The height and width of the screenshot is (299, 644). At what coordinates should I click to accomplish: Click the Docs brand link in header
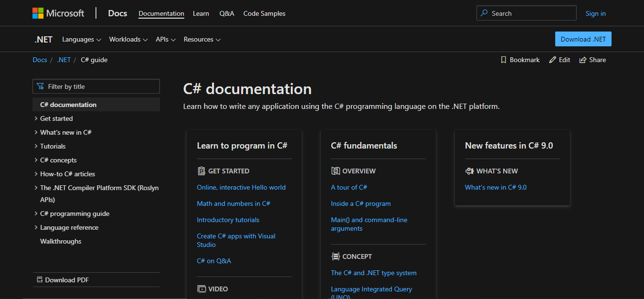tap(117, 13)
